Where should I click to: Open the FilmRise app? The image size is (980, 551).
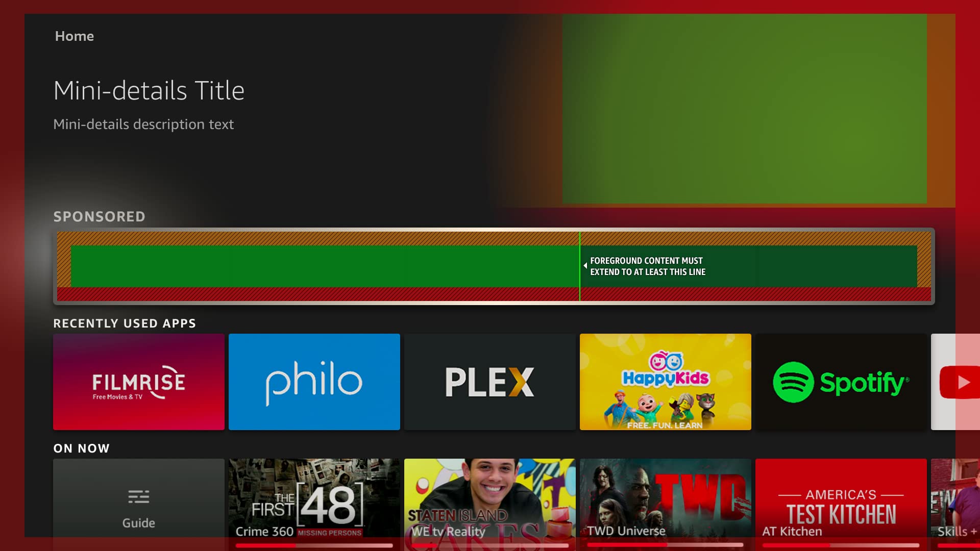[139, 382]
